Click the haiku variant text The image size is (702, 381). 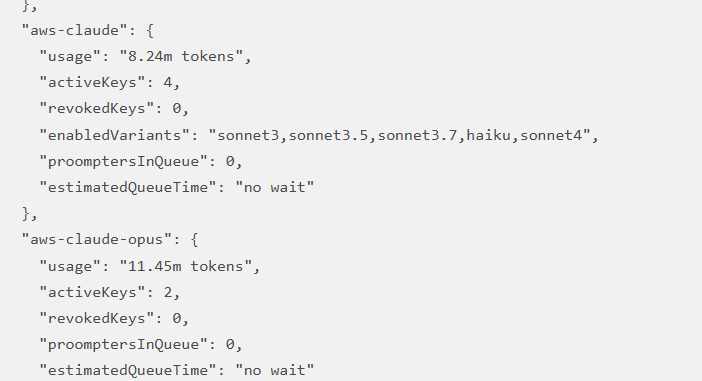(488, 135)
